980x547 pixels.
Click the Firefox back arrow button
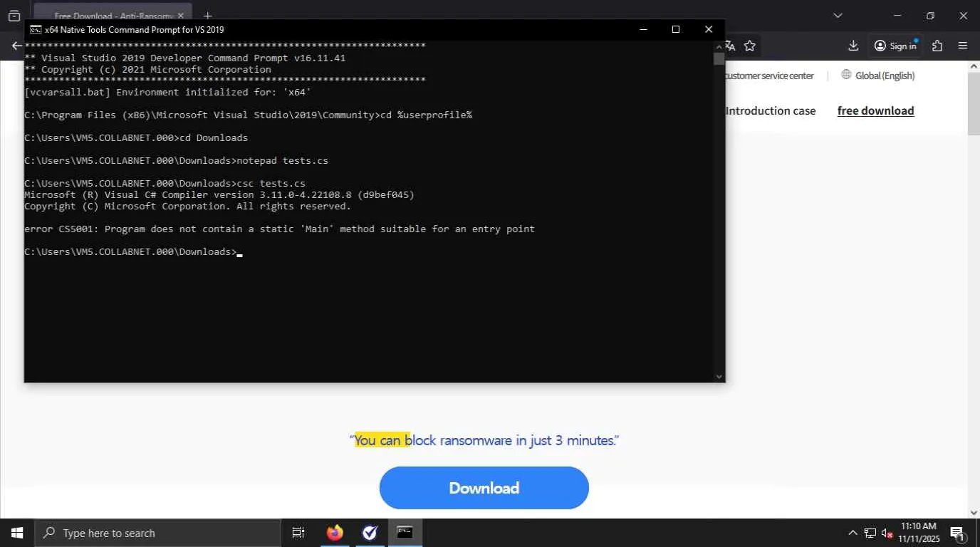[x=17, y=46]
